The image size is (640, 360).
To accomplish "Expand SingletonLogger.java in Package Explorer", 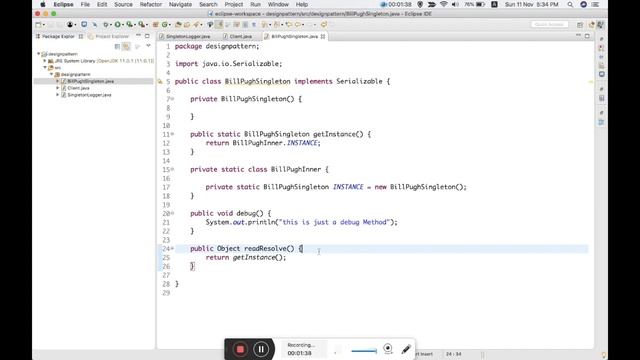I will coord(58,95).
